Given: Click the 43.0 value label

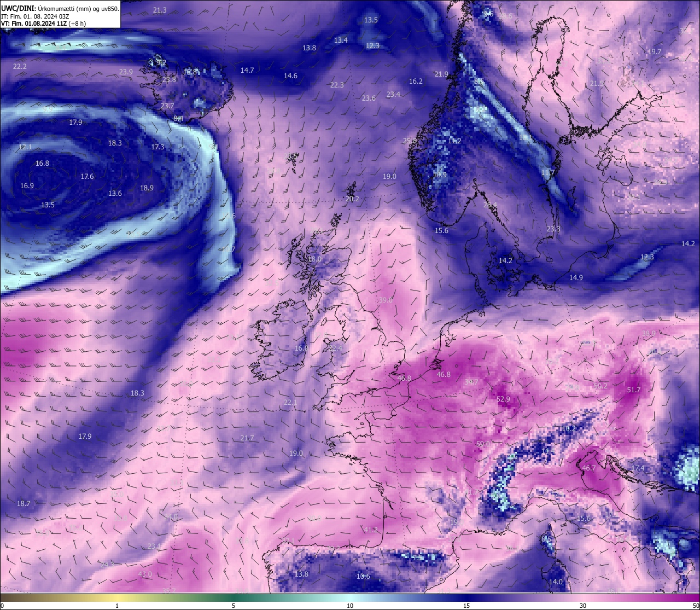Looking at the screenshot, I should click(x=145, y=574).
